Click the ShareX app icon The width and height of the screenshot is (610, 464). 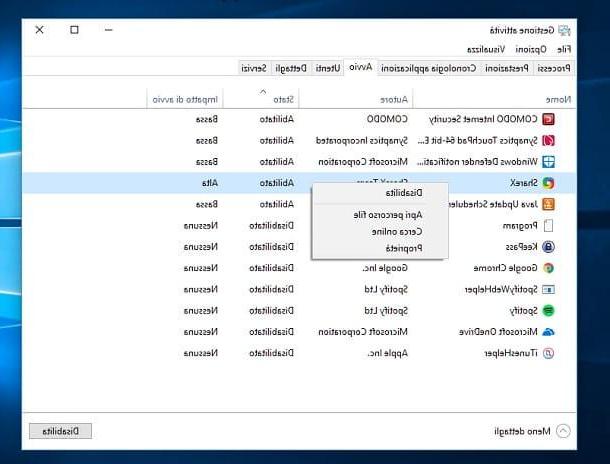click(x=548, y=183)
